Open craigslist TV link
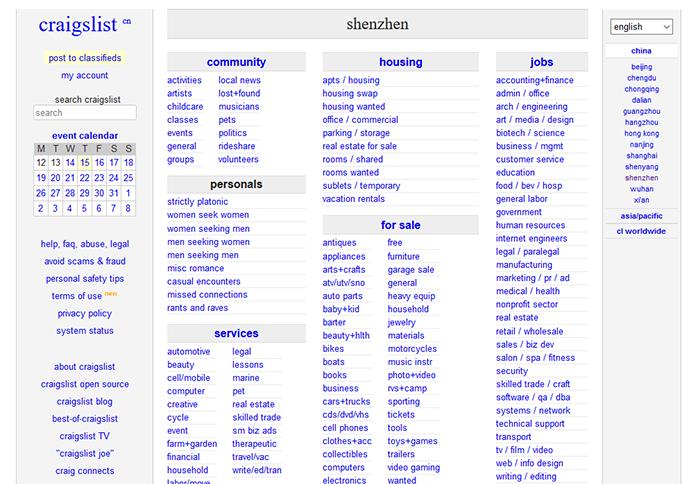Image resolution: width=700 pixels, height=484 pixels. click(x=85, y=436)
